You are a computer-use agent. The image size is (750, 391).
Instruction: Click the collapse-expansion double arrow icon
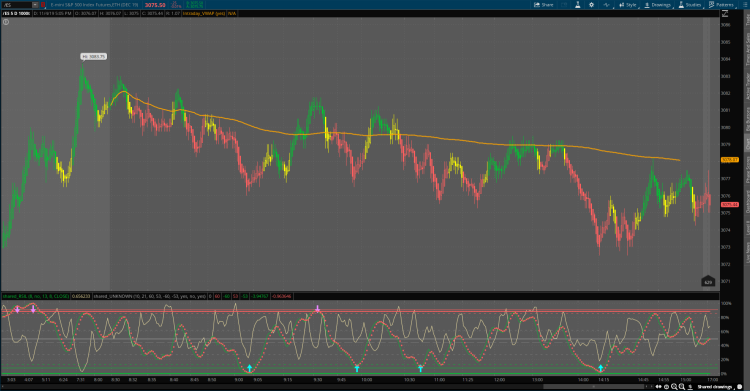(x=659, y=386)
